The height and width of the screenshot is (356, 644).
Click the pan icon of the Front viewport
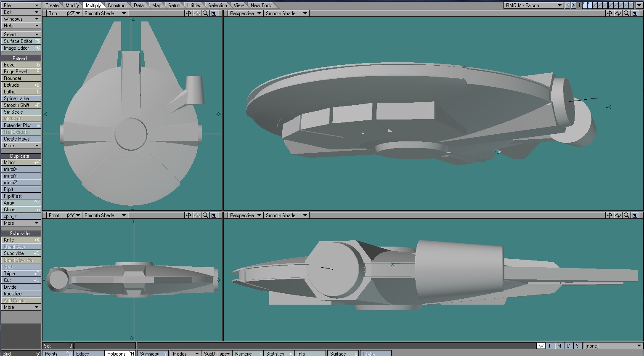(x=188, y=215)
